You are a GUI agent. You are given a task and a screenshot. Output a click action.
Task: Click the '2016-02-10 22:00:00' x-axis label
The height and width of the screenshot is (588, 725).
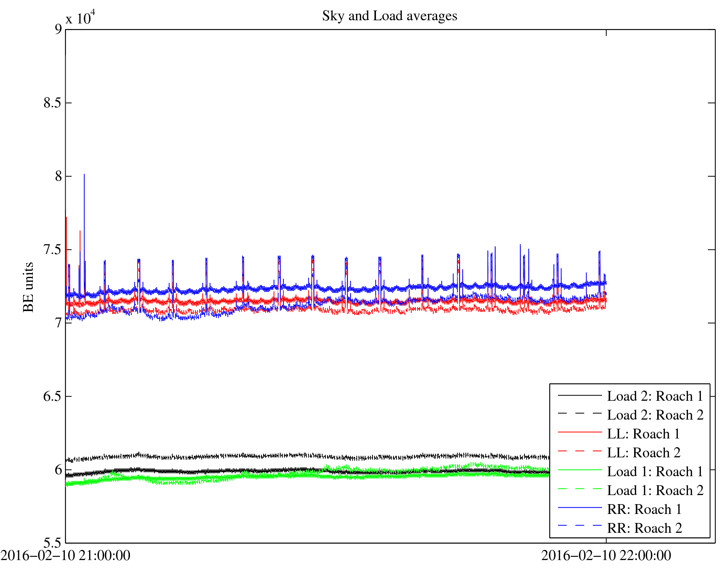pyautogui.click(x=606, y=556)
